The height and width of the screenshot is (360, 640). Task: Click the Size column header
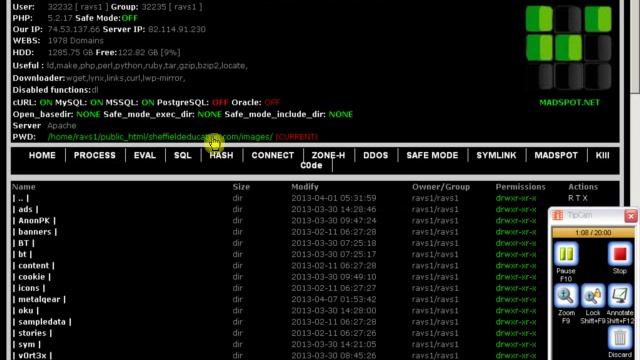pos(241,187)
